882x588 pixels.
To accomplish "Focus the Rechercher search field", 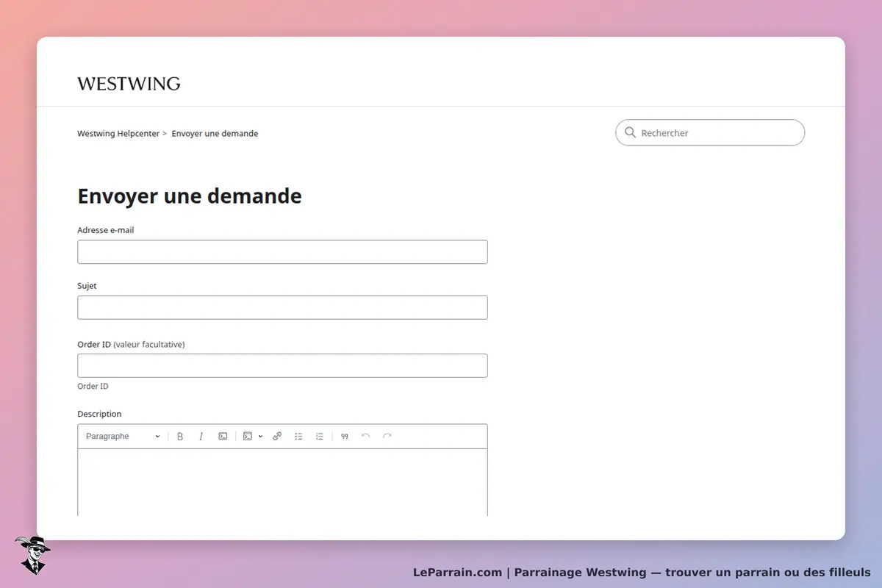I will pyautogui.click(x=710, y=133).
